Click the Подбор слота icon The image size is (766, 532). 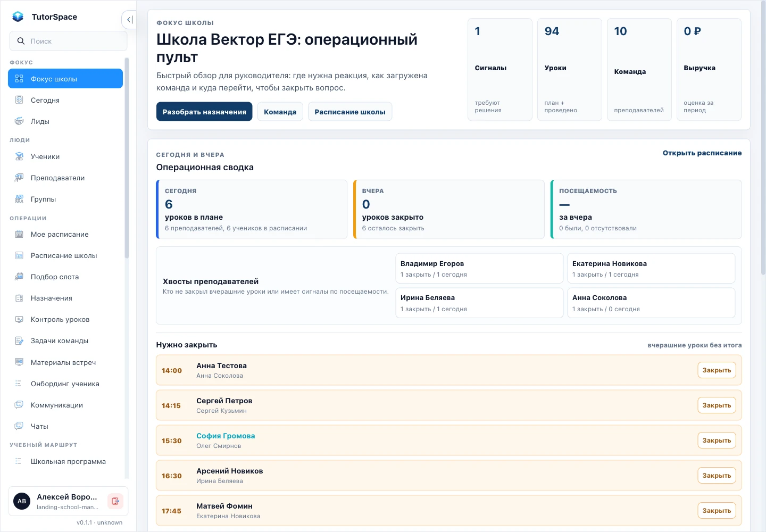19,277
